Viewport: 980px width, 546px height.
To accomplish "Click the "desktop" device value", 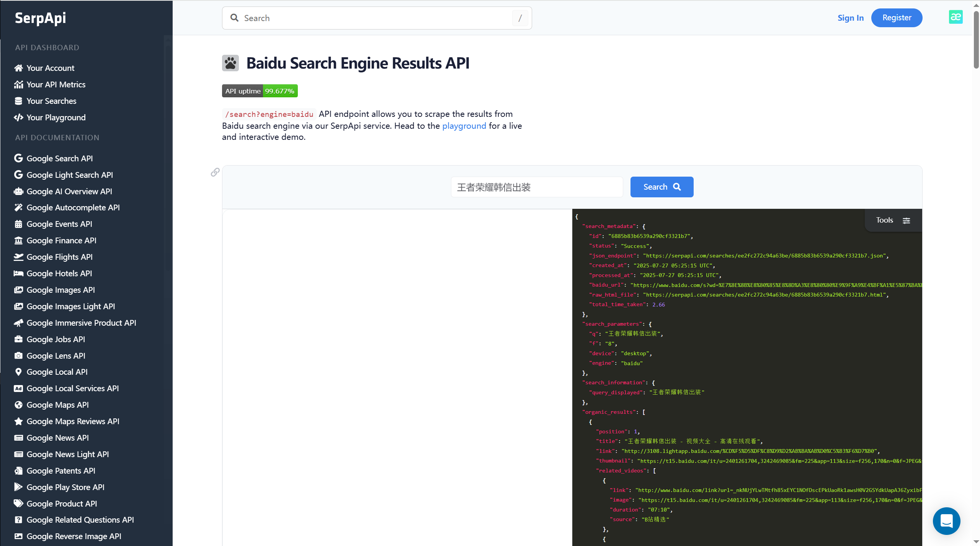I will [635, 353].
